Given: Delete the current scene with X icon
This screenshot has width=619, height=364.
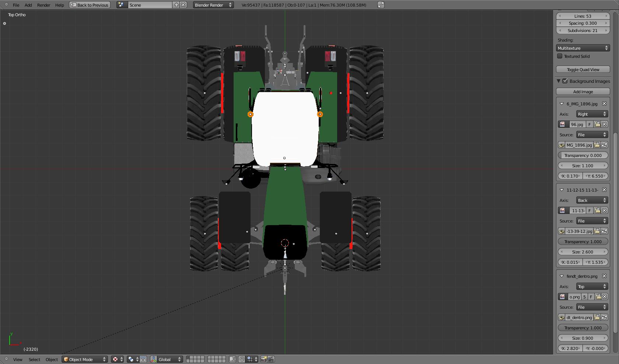Looking at the screenshot, I should (183, 5).
